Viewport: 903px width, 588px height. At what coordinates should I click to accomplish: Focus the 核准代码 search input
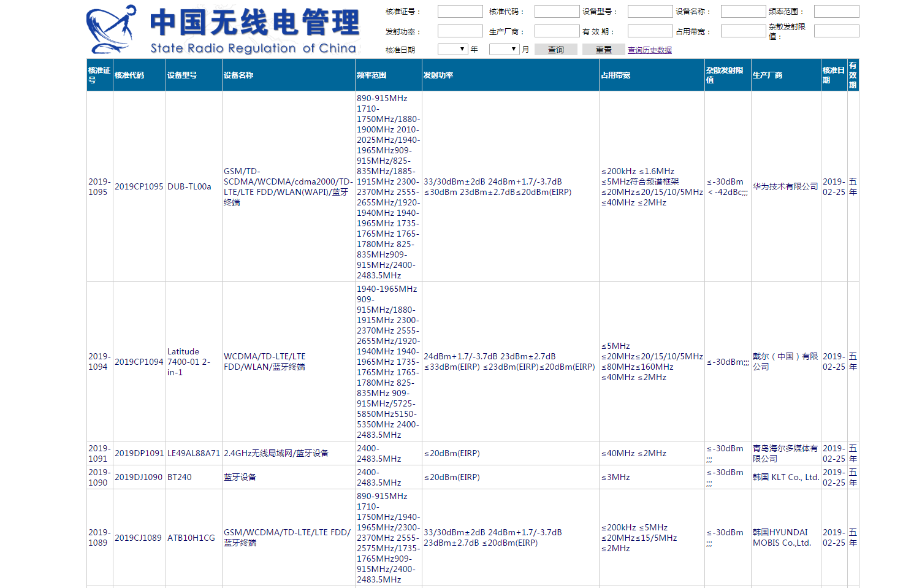click(557, 12)
